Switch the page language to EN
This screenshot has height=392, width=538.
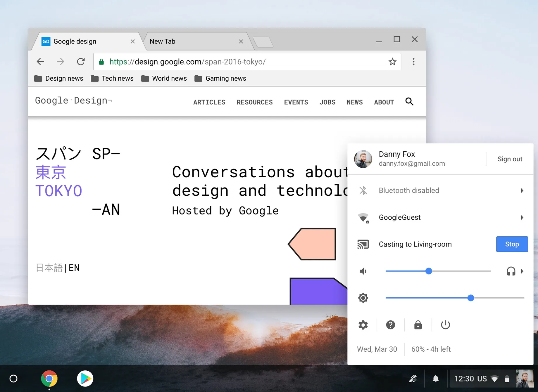74,268
